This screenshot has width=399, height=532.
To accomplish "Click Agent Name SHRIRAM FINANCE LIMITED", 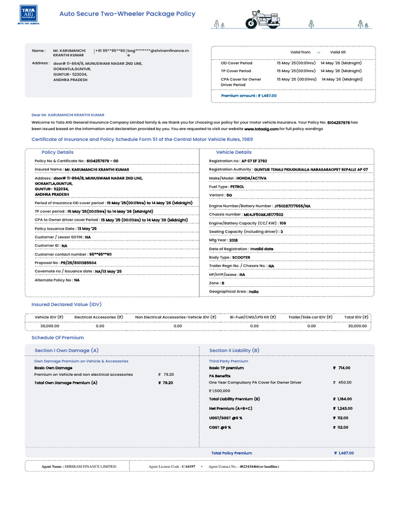I will tap(79, 467).
